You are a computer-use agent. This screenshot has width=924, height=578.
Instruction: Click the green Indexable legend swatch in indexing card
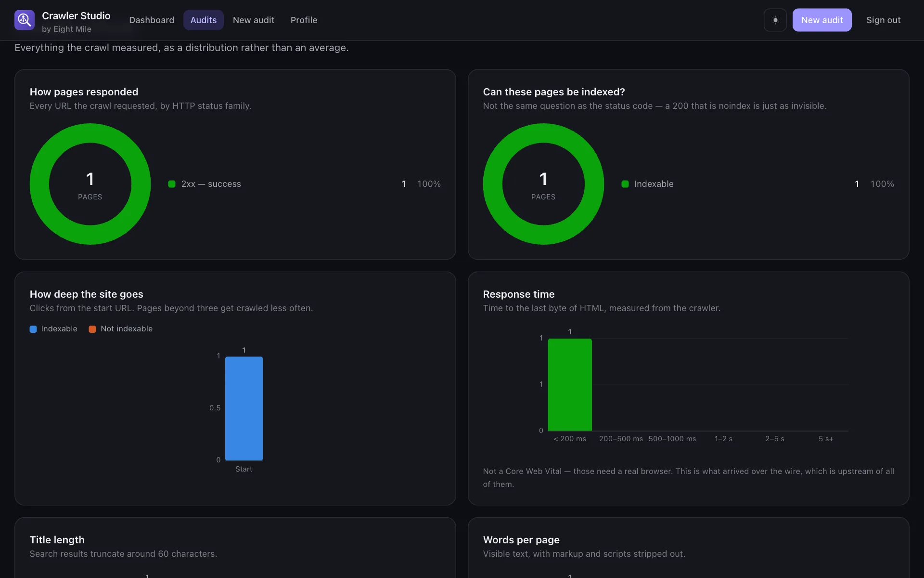click(x=625, y=184)
